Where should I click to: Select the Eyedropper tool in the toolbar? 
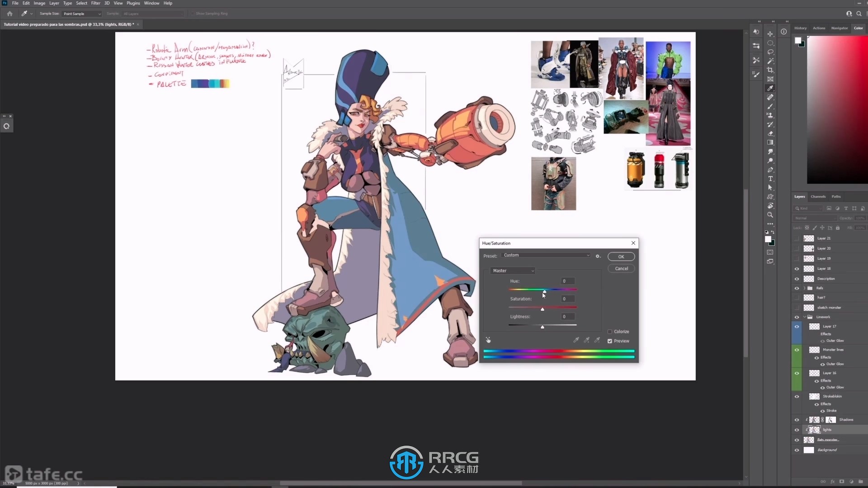(x=770, y=88)
